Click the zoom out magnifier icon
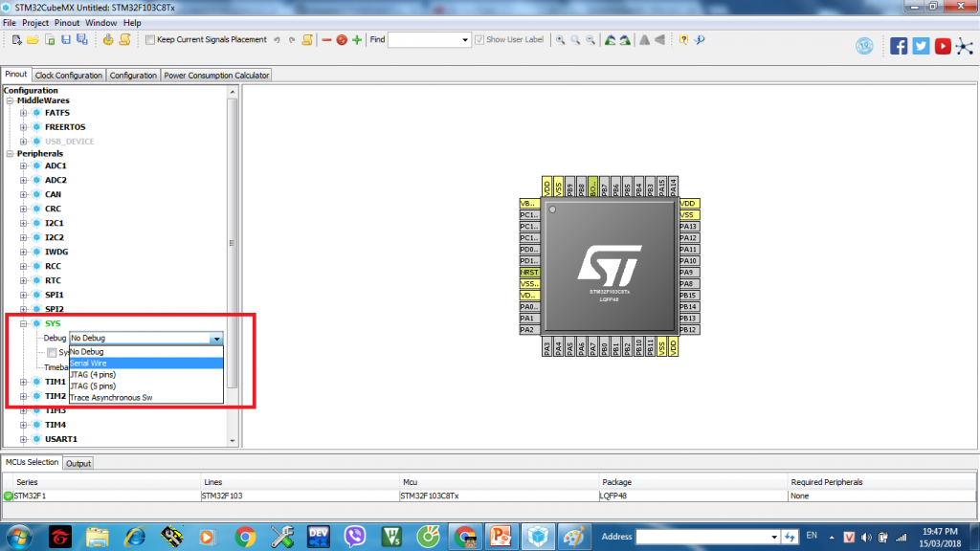This screenshot has height=551, width=980. pos(589,39)
